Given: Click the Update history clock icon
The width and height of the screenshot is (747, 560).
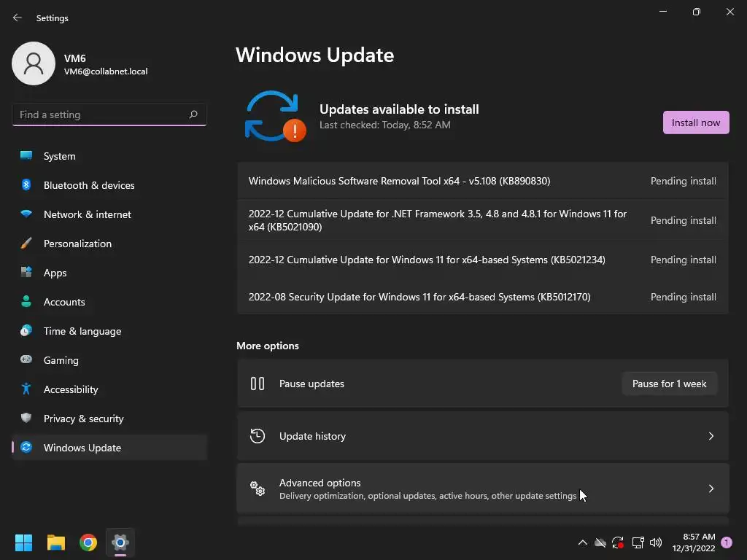Looking at the screenshot, I should click(x=258, y=436).
